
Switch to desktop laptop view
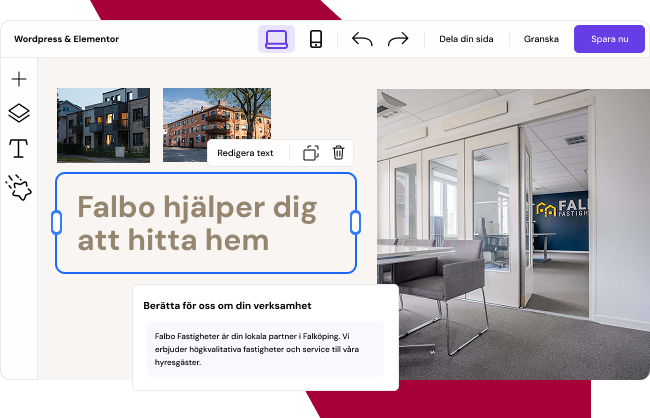pos(276,39)
